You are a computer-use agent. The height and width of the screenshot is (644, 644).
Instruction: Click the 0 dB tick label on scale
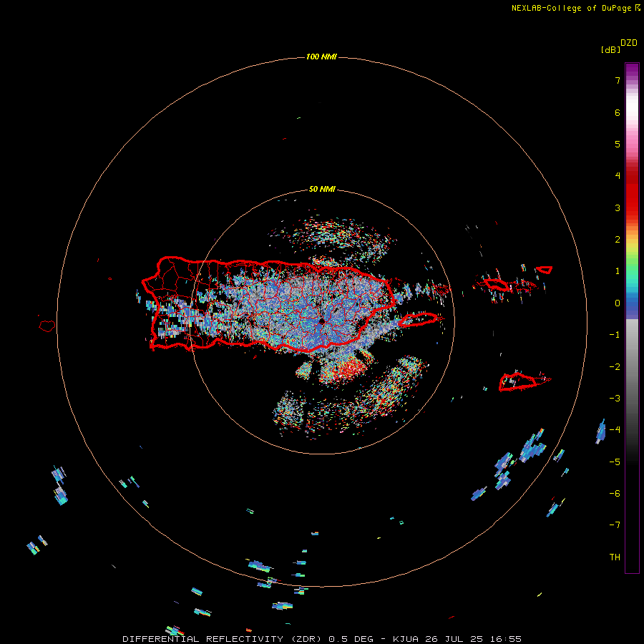tap(618, 303)
